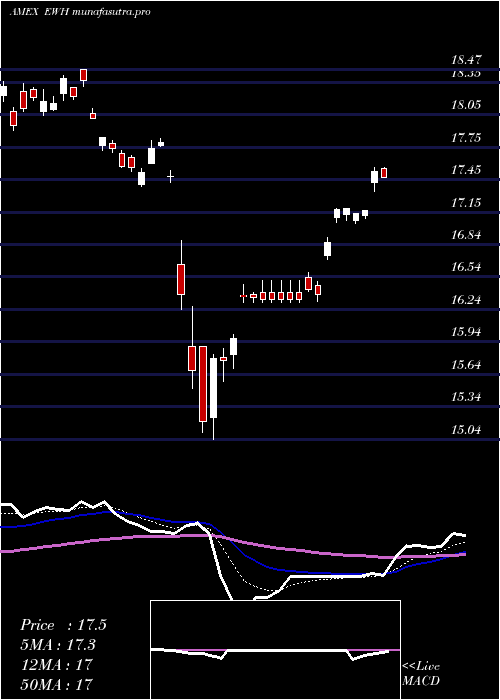
Task: Click the 17.75 price axis label
Action: tap(466, 138)
